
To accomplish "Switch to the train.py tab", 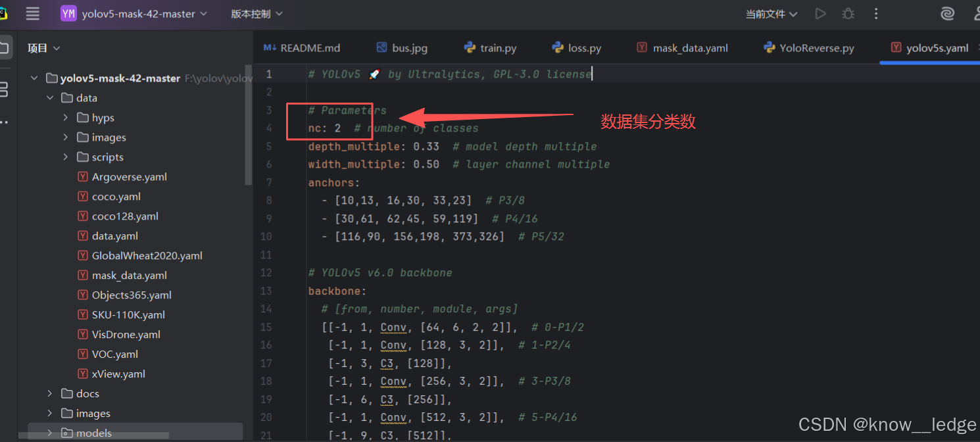I will 490,48.
